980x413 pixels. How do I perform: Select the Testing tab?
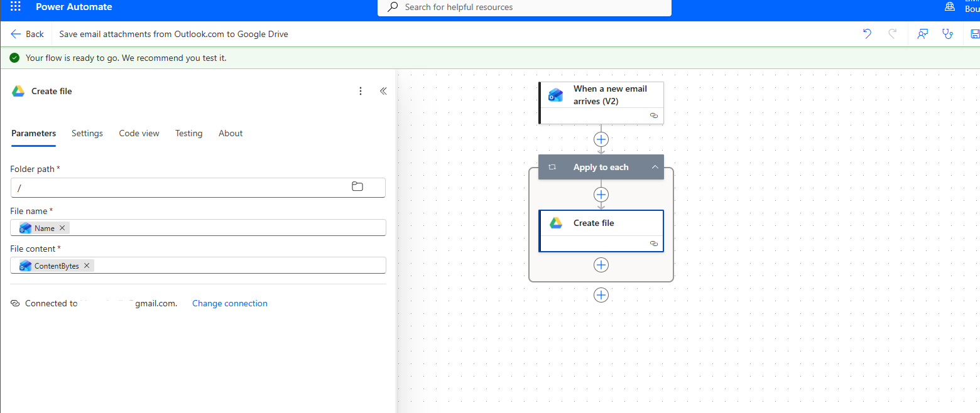[x=188, y=133]
